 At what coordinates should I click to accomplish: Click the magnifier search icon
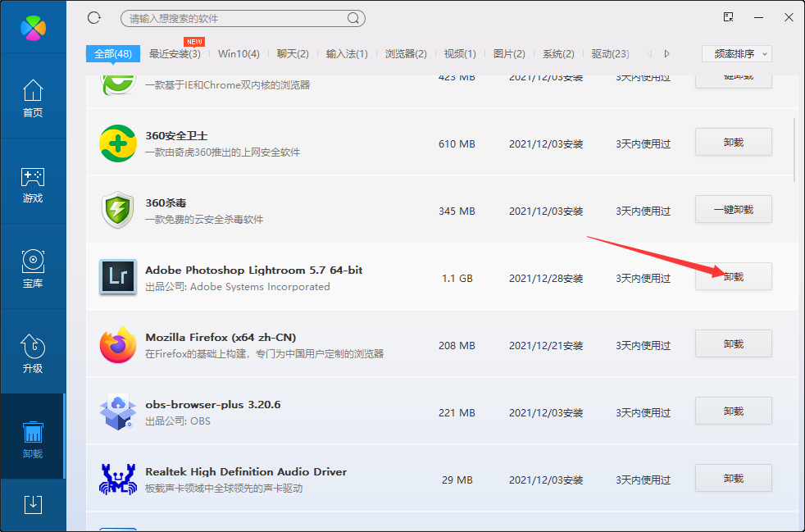click(x=352, y=19)
